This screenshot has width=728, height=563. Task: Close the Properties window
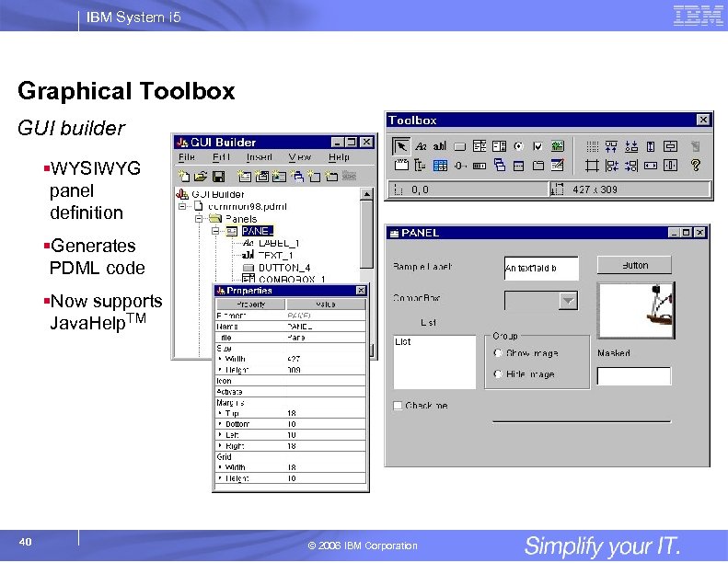[361, 291]
